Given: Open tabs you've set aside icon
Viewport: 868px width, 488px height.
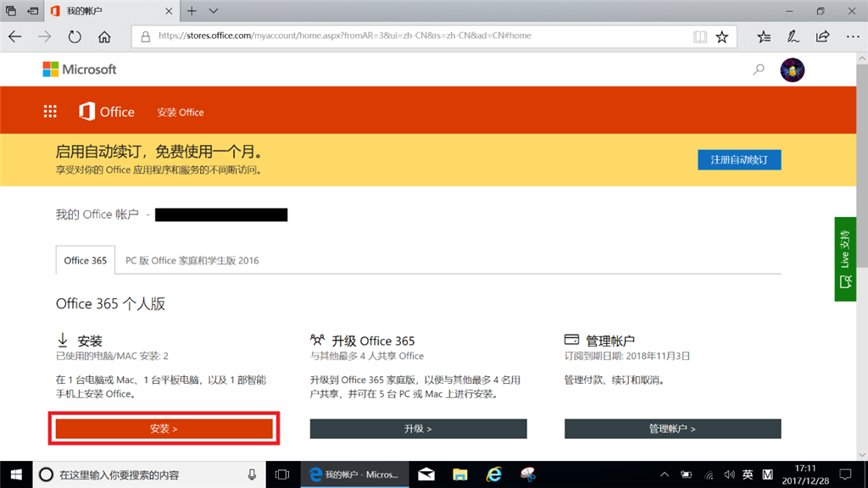Looking at the screenshot, I should pos(11,11).
